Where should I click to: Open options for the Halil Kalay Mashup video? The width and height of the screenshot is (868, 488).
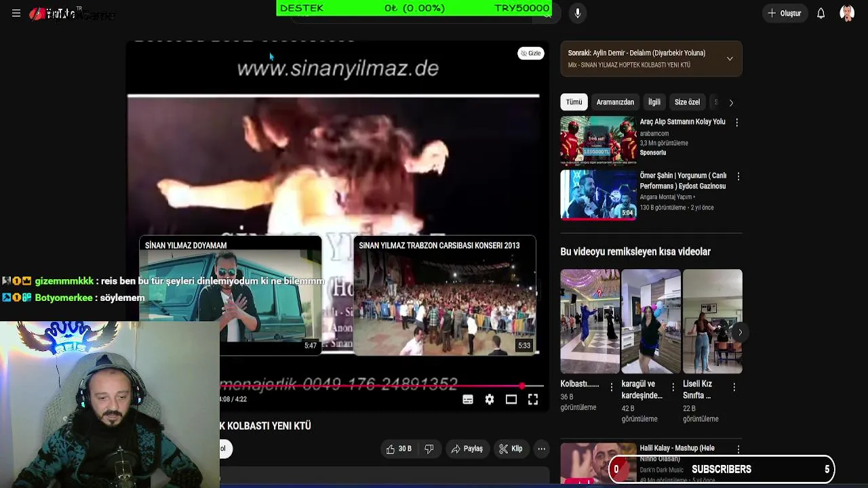[738, 449]
